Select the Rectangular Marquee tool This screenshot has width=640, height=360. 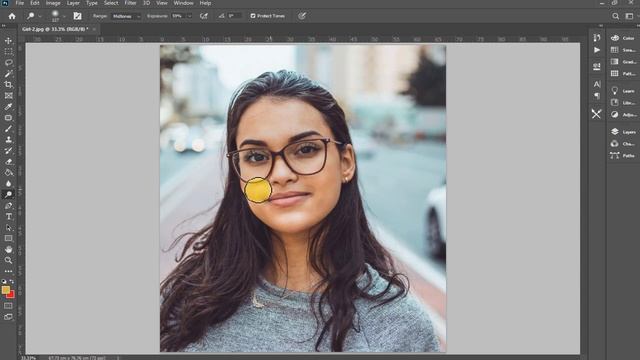[x=8, y=52]
